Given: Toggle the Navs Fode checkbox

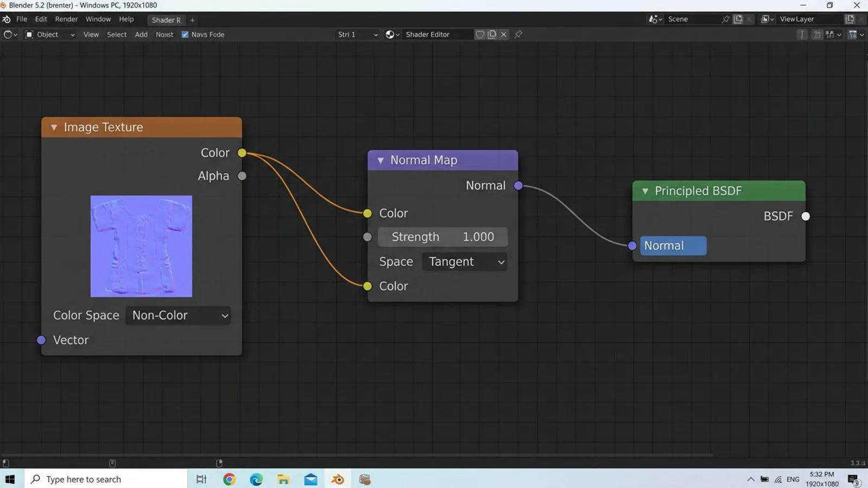Looking at the screenshot, I should (x=185, y=34).
